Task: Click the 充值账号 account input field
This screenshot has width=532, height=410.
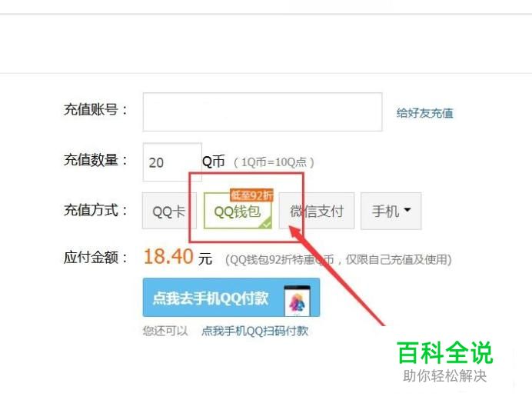Action: coord(262,112)
